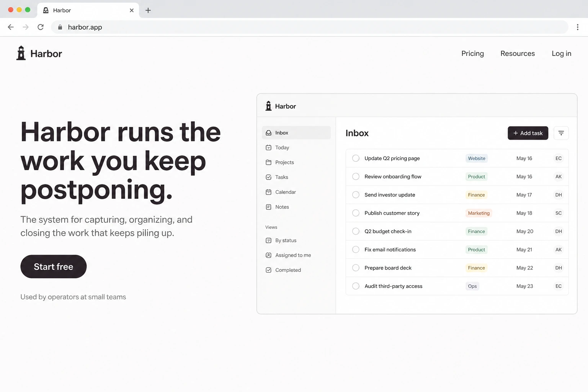Screen dimensions: 588x392
Task: Click the AK avatar on Fix email notifications
Action: (x=559, y=250)
